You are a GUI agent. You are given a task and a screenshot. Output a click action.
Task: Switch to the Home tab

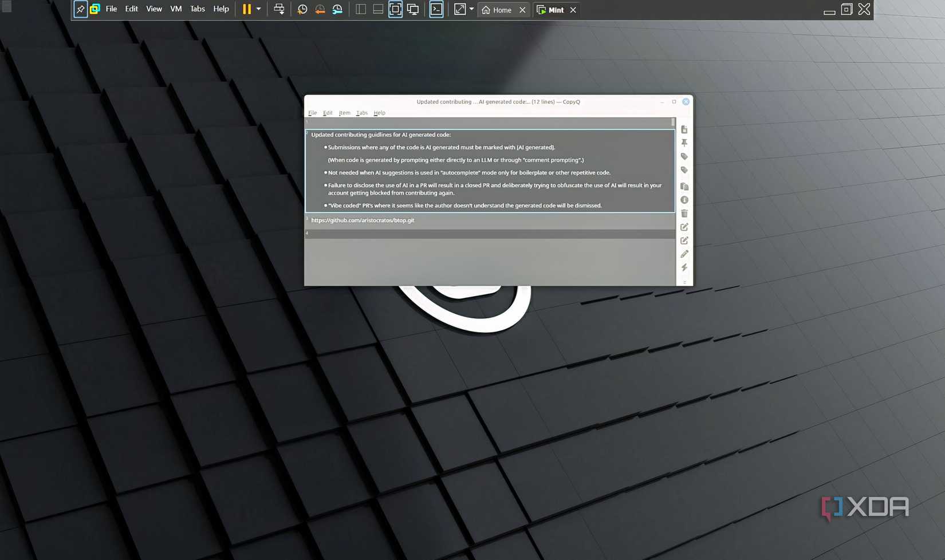click(x=502, y=10)
